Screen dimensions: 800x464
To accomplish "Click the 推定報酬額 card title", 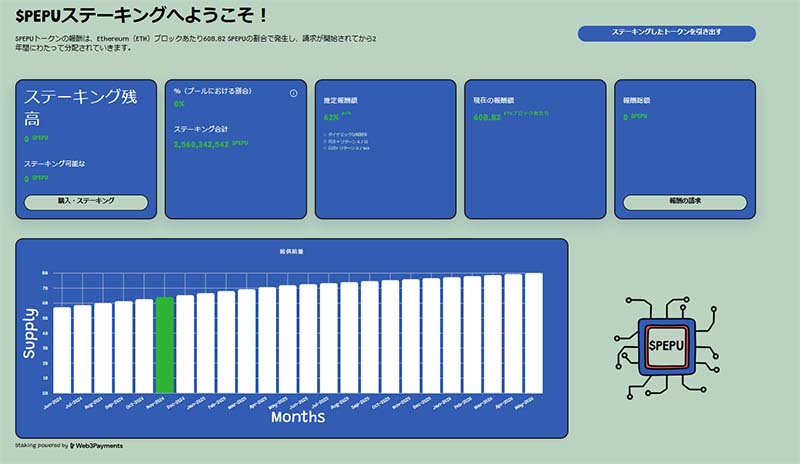I will coord(340,101).
